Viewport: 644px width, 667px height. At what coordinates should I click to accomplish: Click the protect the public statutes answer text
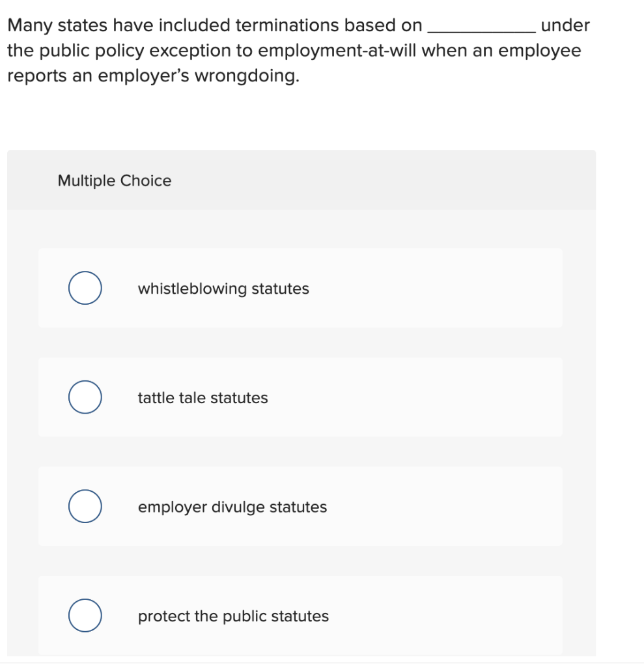click(232, 616)
